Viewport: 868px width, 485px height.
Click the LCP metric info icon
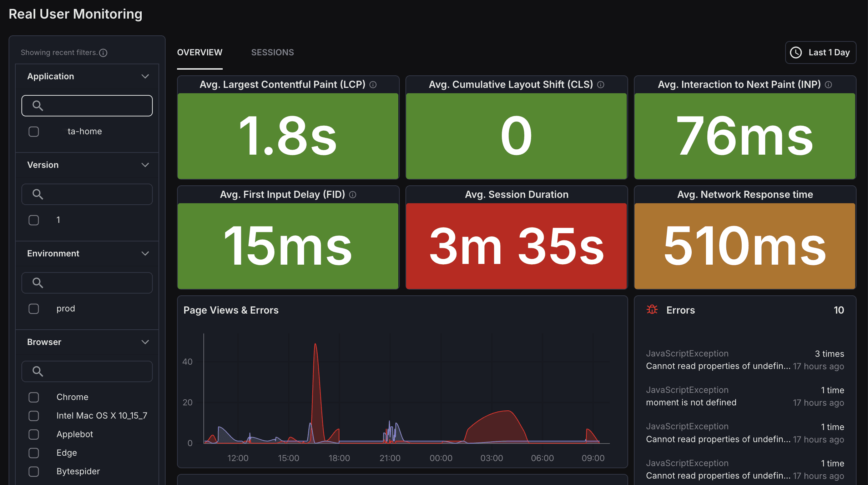tap(373, 85)
